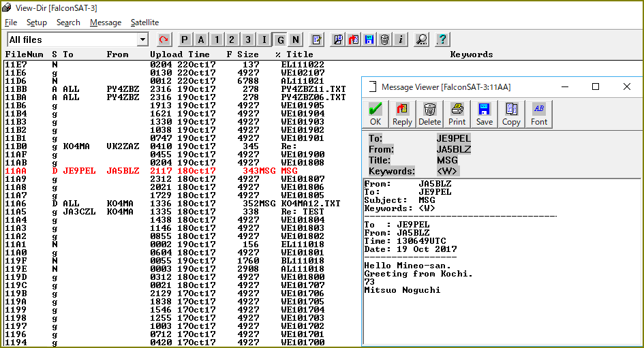Click OK in Message Viewer

[x=375, y=114]
